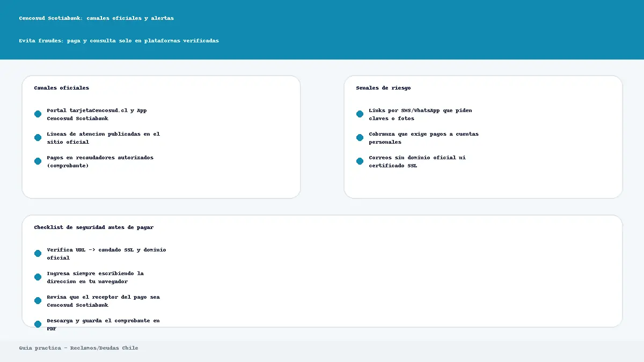Click the Senales de riesgo card heading

coord(383,88)
